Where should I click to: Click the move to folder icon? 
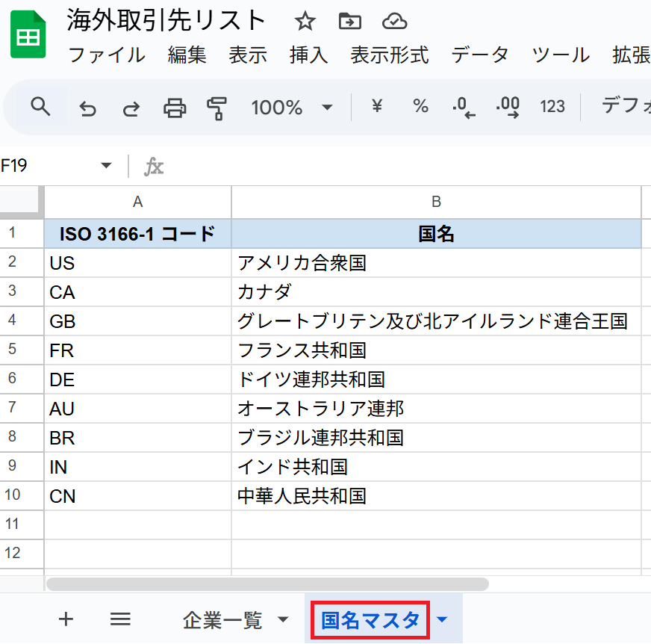[349, 22]
